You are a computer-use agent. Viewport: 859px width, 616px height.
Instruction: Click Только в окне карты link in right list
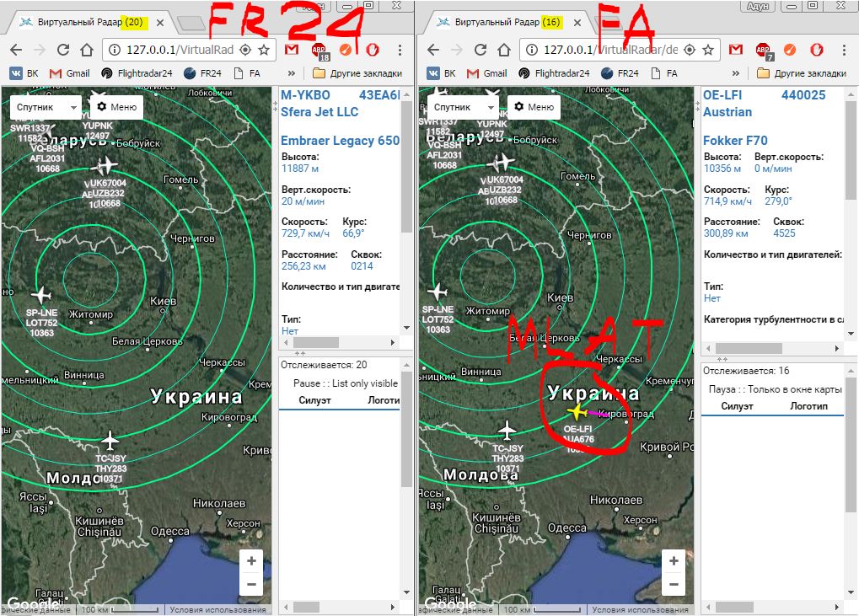pos(792,389)
